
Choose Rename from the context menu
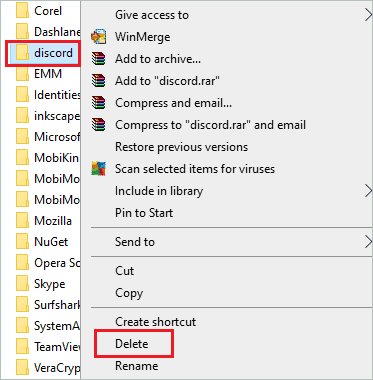136,366
